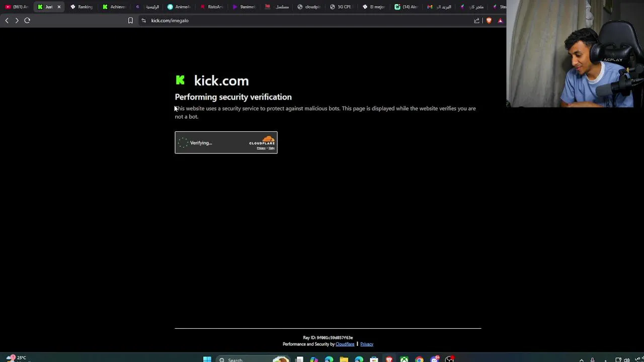Open Brave browser from the taskbar
Screen dimensions: 644x362
[389, 359]
